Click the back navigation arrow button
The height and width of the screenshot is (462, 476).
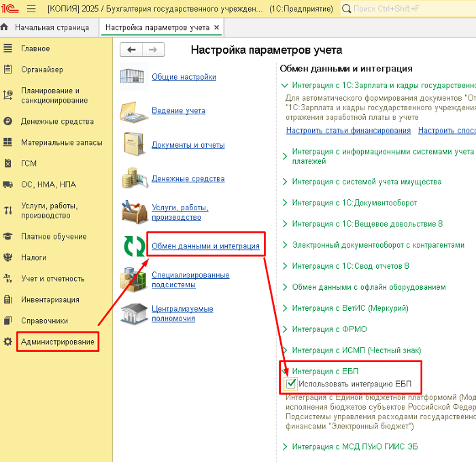coord(131,50)
